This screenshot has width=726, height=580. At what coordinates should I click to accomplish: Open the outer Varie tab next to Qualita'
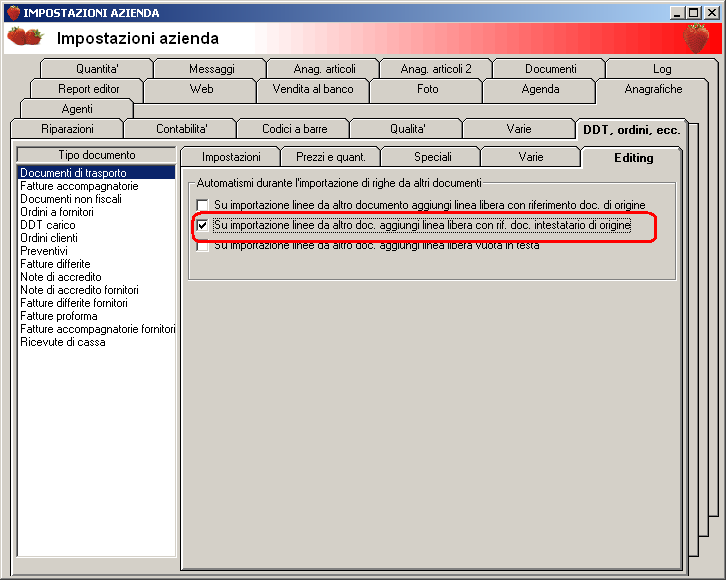519,129
